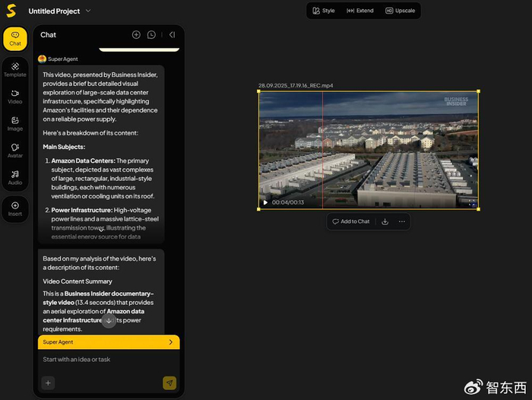532x400 pixels.
Task: Collapse the Chat panel
Action: (172, 35)
